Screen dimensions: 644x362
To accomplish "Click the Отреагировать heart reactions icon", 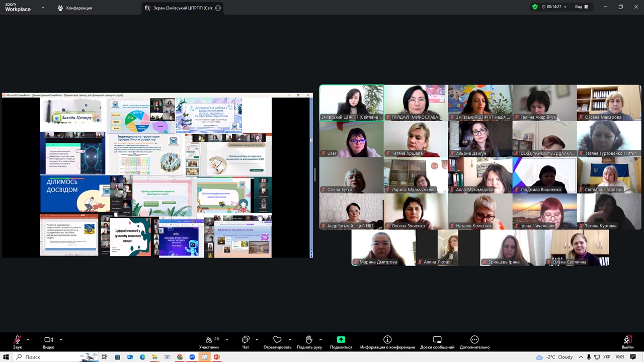I will (277, 340).
